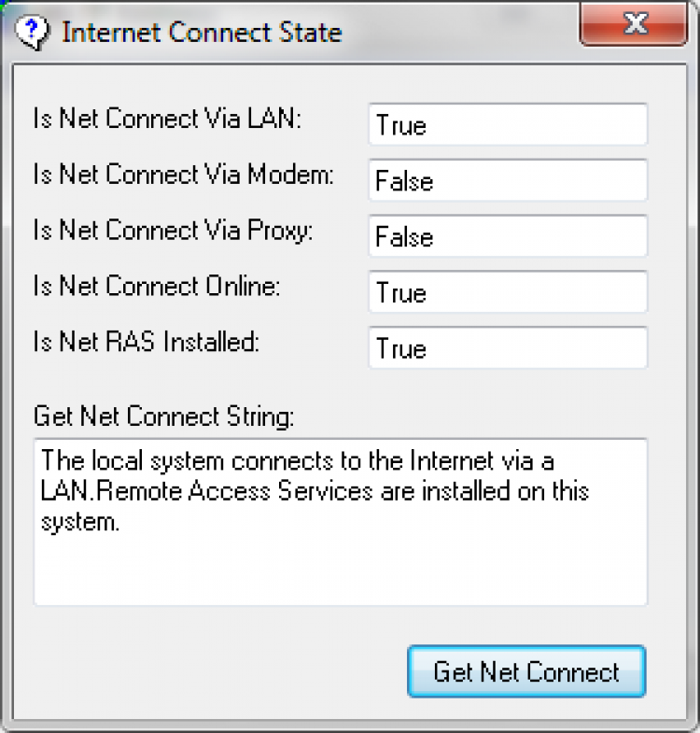The width and height of the screenshot is (700, 733).
Task: Click the "Is Net Connect Online" label
Action: (156, 288)
